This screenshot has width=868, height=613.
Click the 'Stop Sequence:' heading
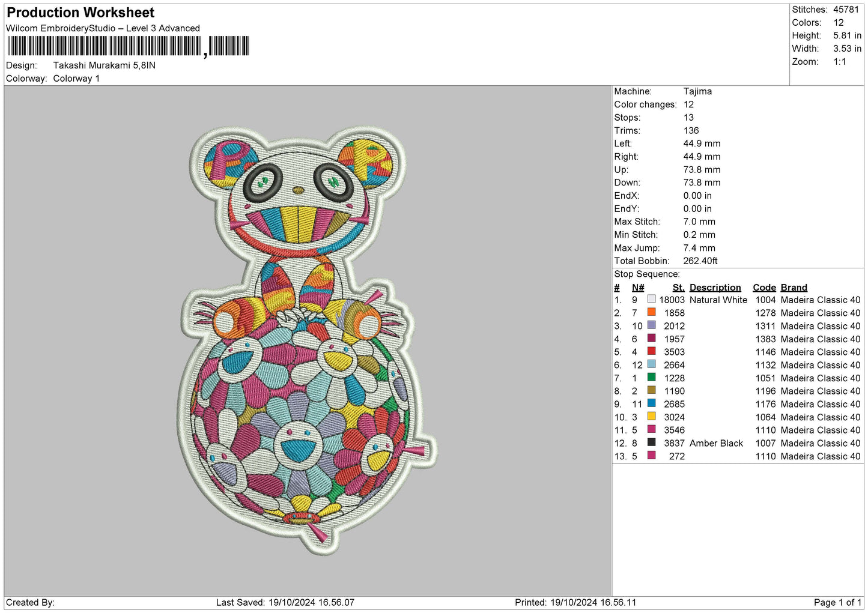tap(647, 274)
